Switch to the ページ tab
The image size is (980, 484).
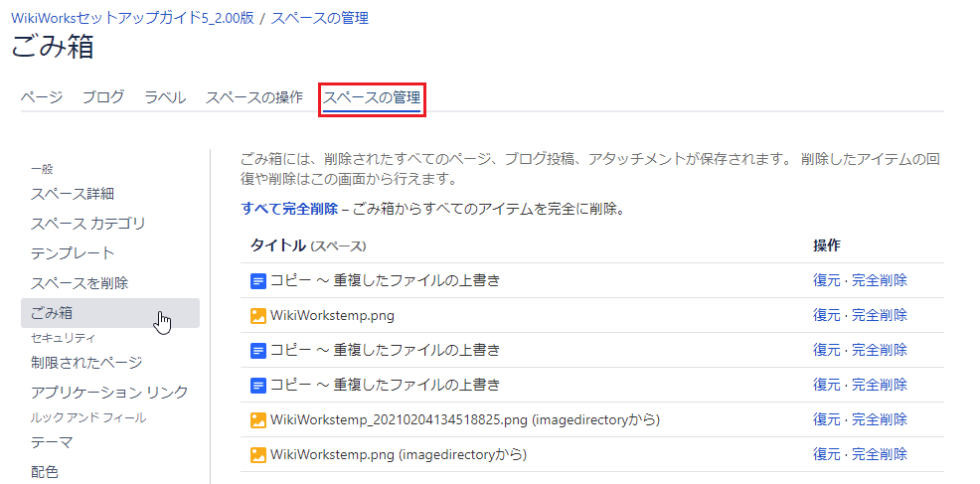click(42, 97)
